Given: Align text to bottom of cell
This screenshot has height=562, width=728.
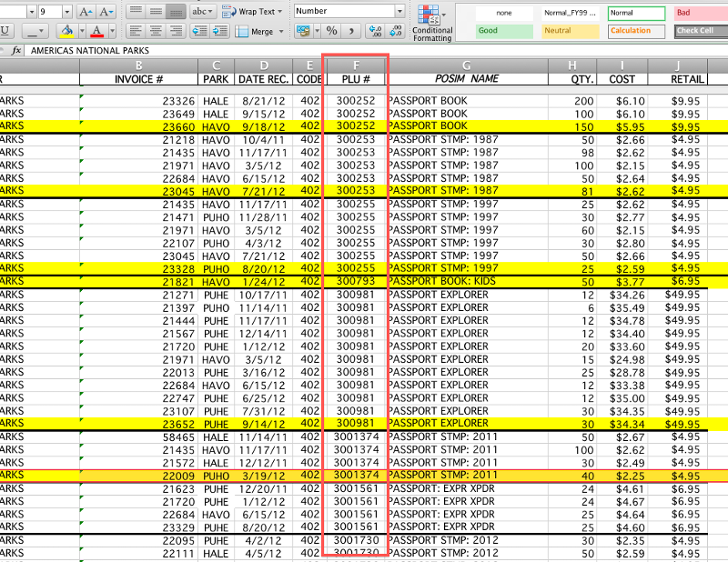Looking at the screenshot, I should (x=176, y=11).
